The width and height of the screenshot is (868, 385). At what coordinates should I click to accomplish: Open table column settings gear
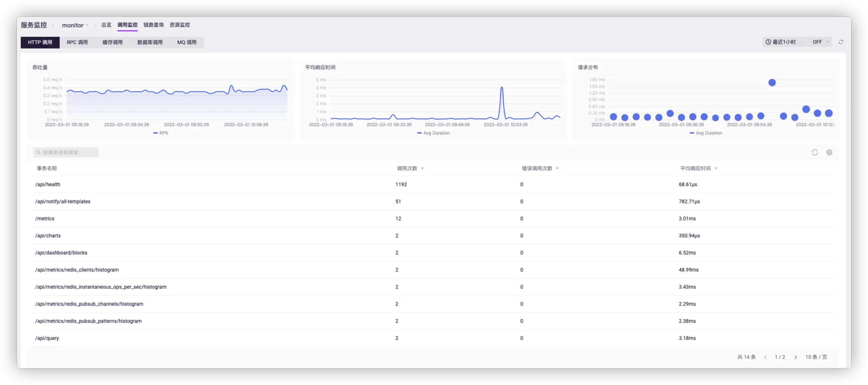(829, 153)
